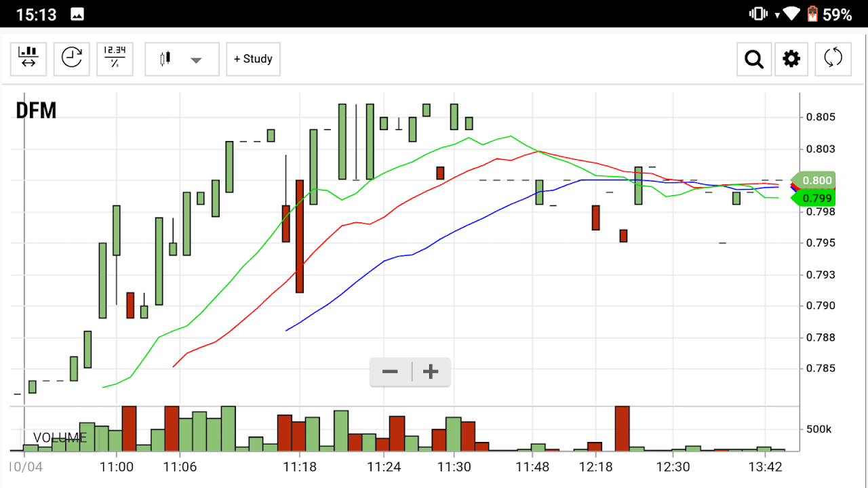Tap the tallest red volume bar near 12:18
The height and width of the screenshot is (488, 868).
[x=622, y=428]
